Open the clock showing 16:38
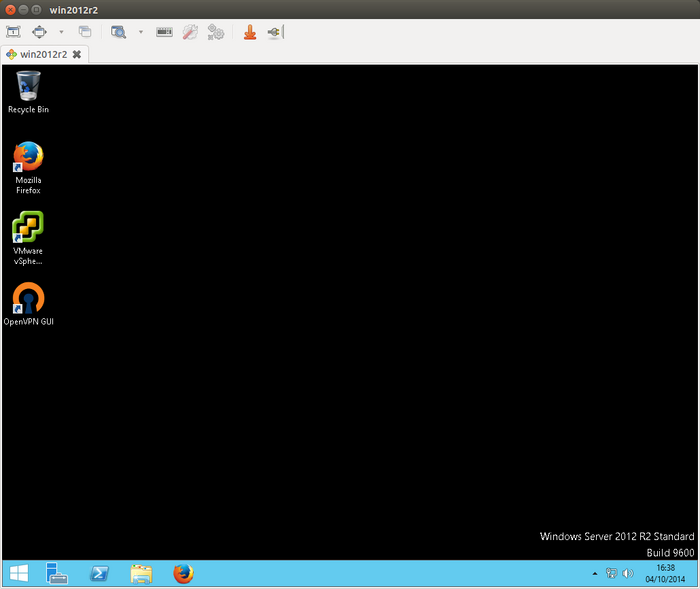Viewport: 700px width, 589px height. tap(665, 573)
